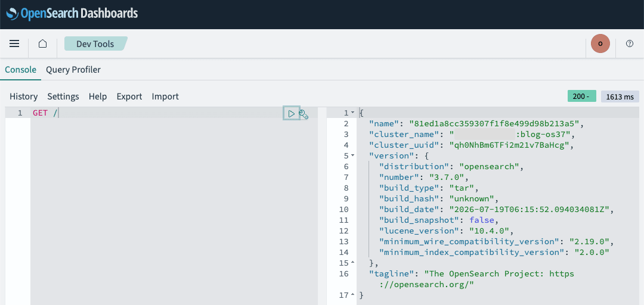644x305 pixels.
Task: Collapse the version object fold on line 5
Action: click(x=353, y=155)
